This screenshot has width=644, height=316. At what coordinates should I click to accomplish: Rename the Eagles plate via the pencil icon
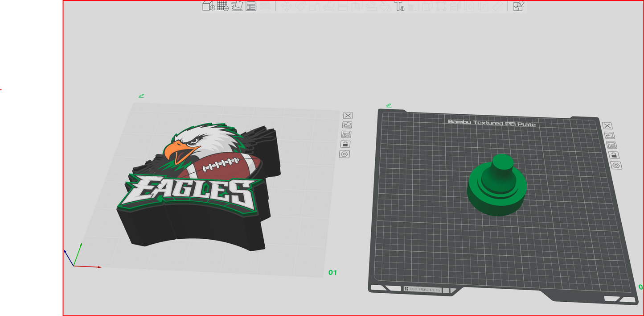(141, 95)
